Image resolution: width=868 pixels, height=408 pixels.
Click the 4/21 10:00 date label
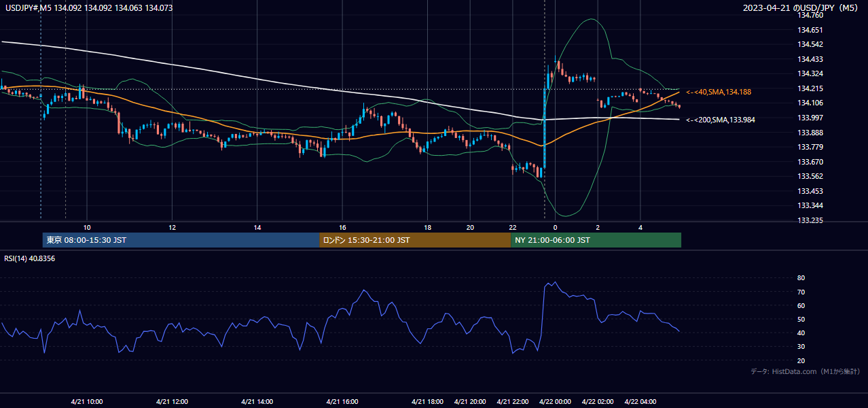(x=86, y=402)
